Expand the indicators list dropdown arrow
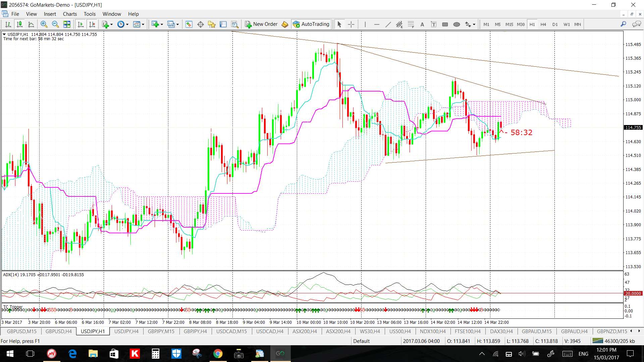The image size is (644, 362). [x=111, y=24]
